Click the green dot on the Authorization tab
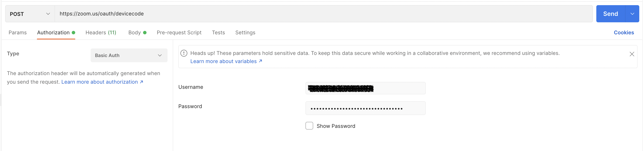 (x=73, y=32)
